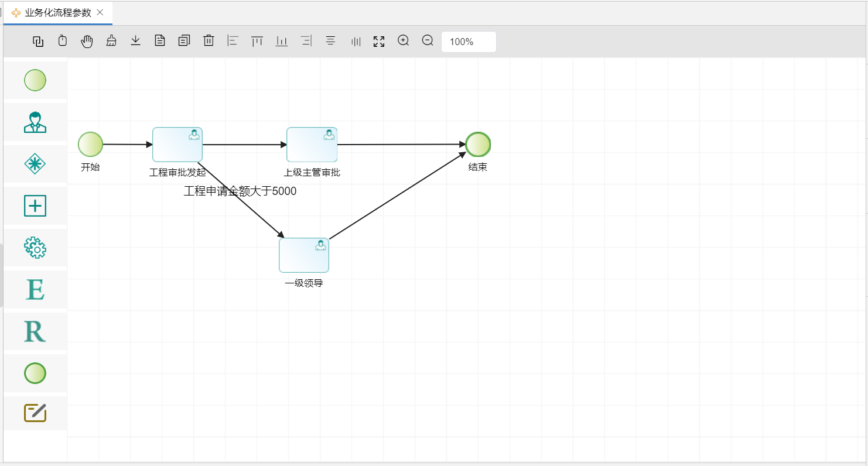Viewport: 868px width, 466px height.
Task: Click the download arrow icon in toolbar
Action: coord(135,41)
